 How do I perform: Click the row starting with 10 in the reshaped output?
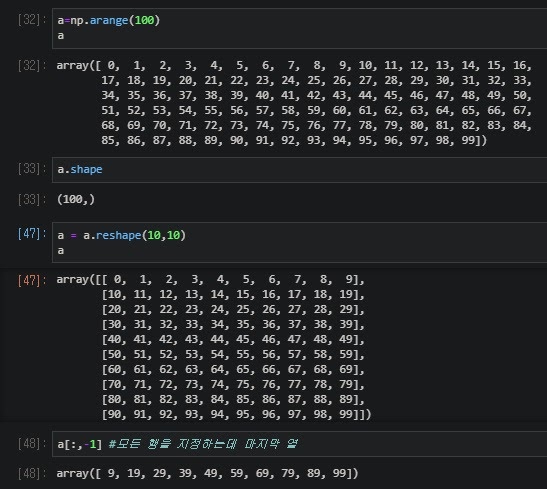pyautogui.click(x=233, y=294)
